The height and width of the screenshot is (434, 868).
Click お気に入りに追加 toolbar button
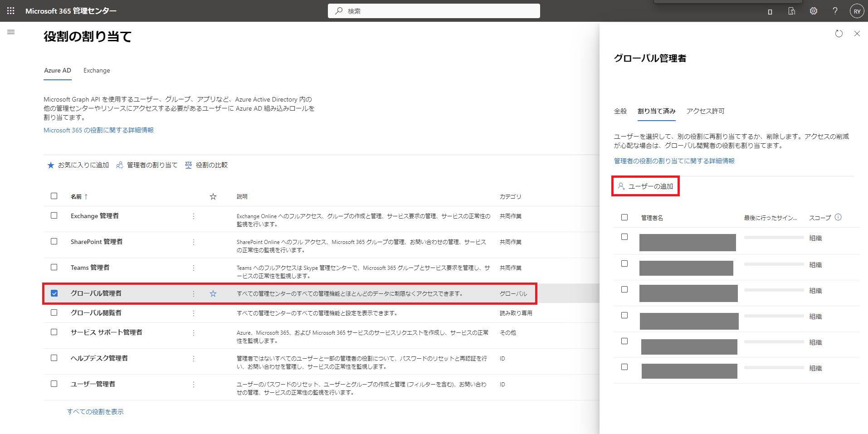78,165
